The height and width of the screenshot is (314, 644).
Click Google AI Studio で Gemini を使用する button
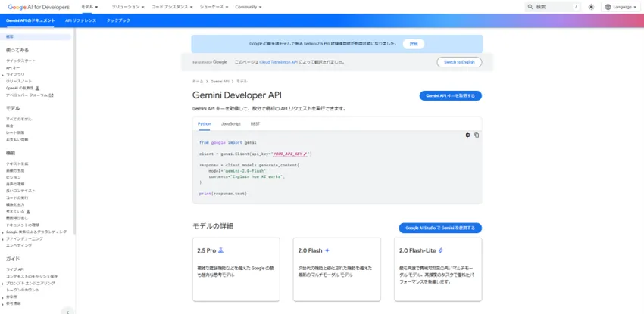(440, 228)
